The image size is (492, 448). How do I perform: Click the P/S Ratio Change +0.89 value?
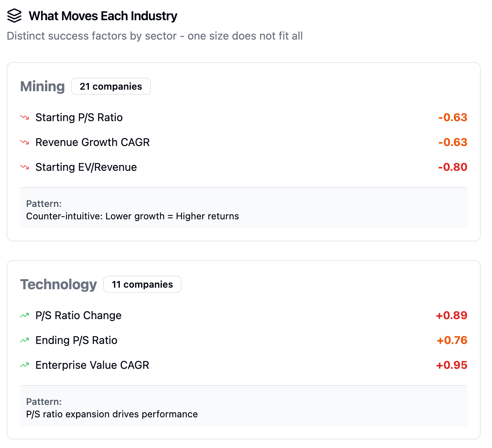tap(452, 315)
